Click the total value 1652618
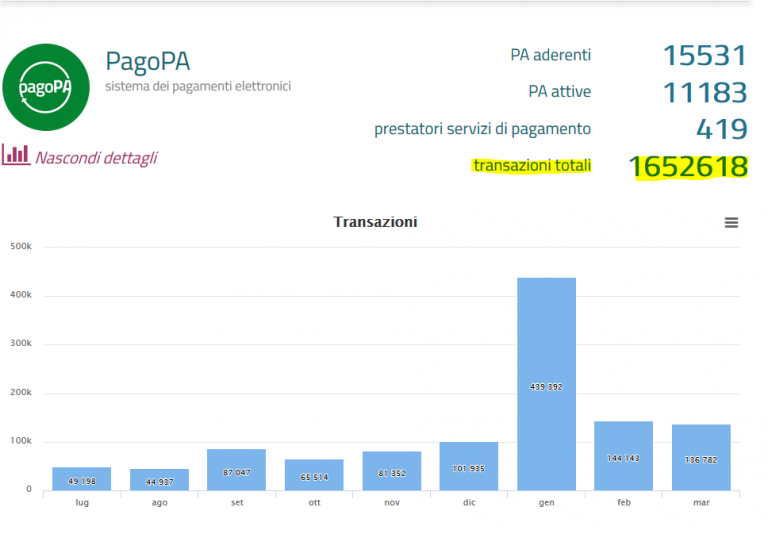Screen dimensions: 768x534 point(688,167)
